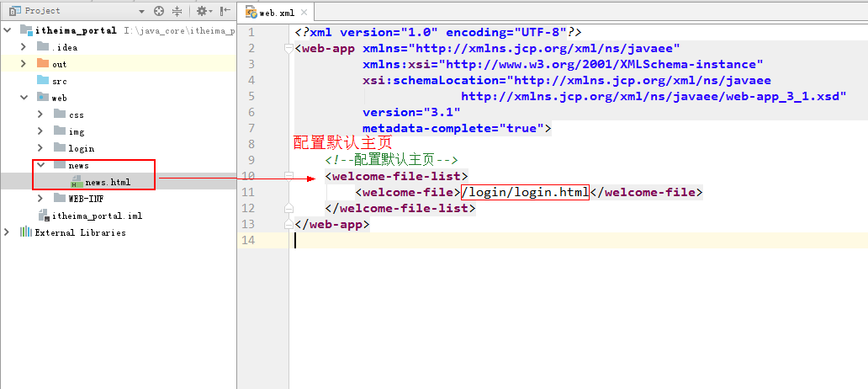Click the version="3.1" attribute on line 6
The height and width of the screenshot is (389, 868).
coord(412,113)
